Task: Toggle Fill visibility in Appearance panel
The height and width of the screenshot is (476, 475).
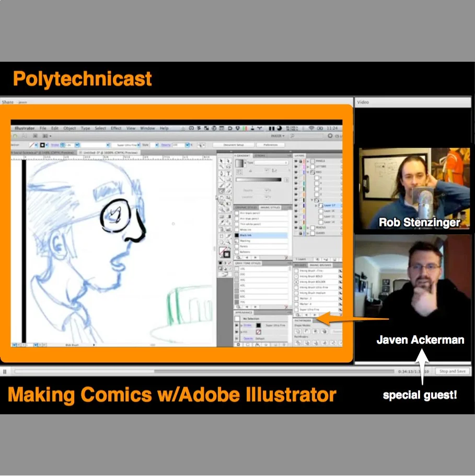Action: click(x=237, y=332)
